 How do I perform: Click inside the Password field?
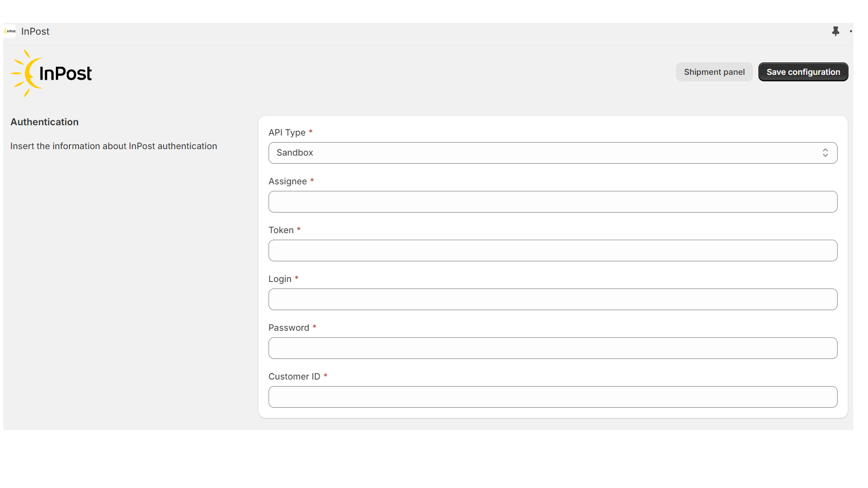pos(553,348)
